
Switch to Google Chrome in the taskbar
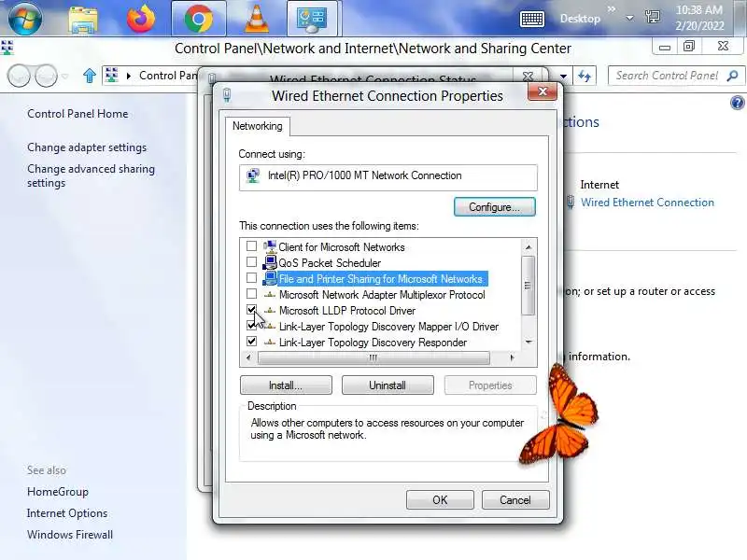199,19
